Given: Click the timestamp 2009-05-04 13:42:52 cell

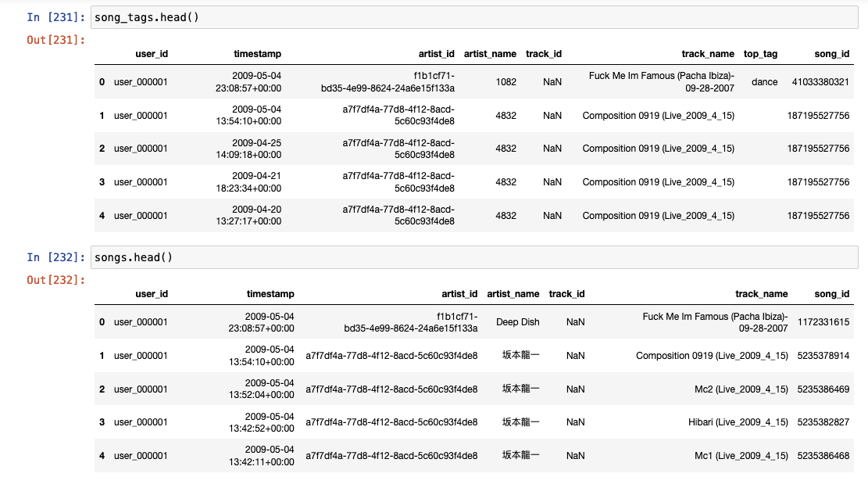Looking at the screenshot, I should (261, 422).
